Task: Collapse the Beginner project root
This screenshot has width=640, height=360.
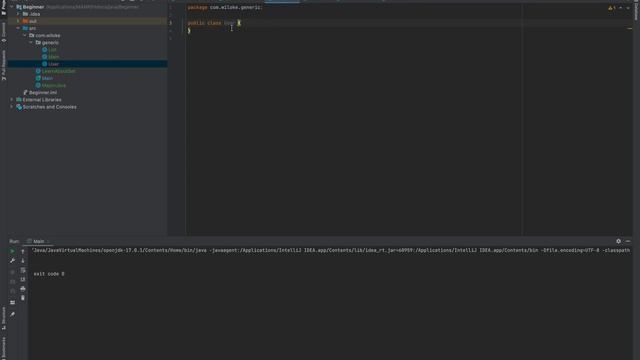Action: point(12,7)
